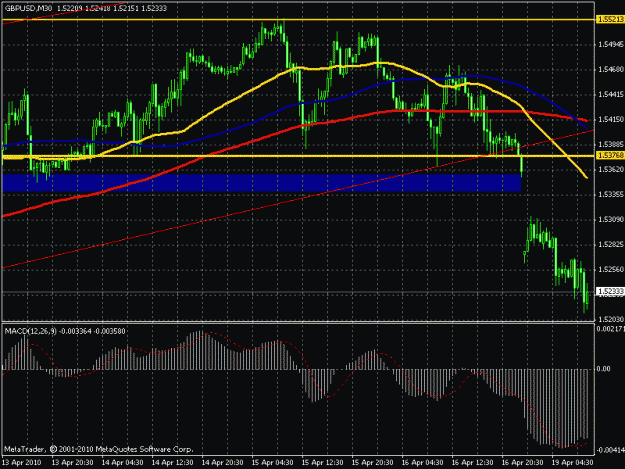
Task: Click the GBPUSD,M30 chart title text
Action: point(30,8)
